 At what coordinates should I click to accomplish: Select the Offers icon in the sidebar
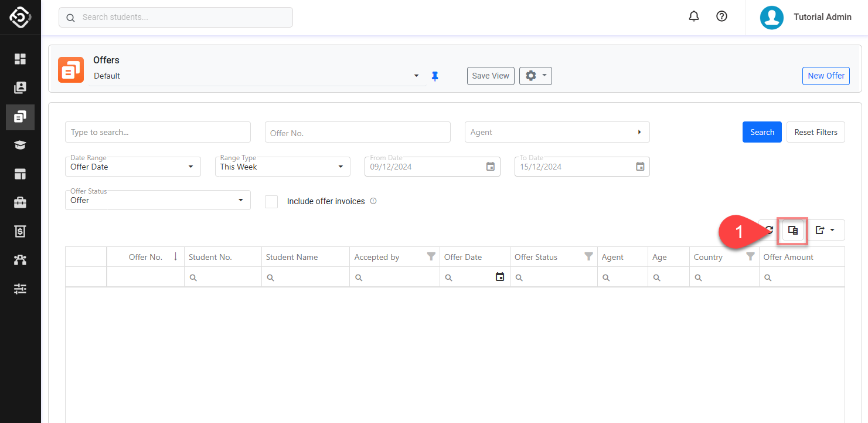(x=21, y=117)
